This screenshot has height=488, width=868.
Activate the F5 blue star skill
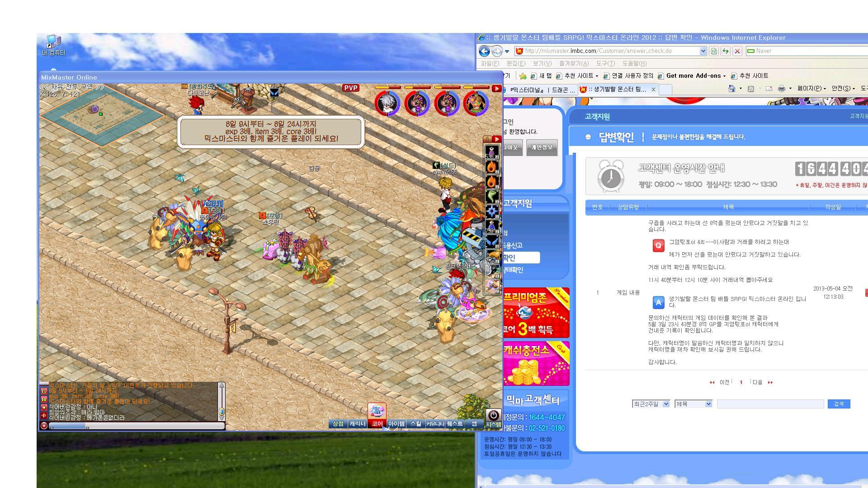pos(492,211)
